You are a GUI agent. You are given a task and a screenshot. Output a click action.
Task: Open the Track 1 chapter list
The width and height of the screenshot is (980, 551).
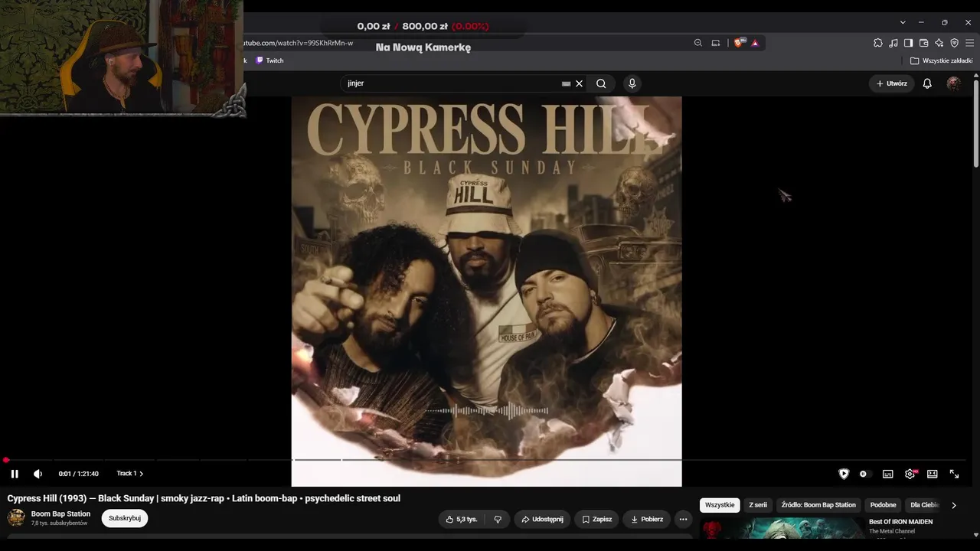129,474
